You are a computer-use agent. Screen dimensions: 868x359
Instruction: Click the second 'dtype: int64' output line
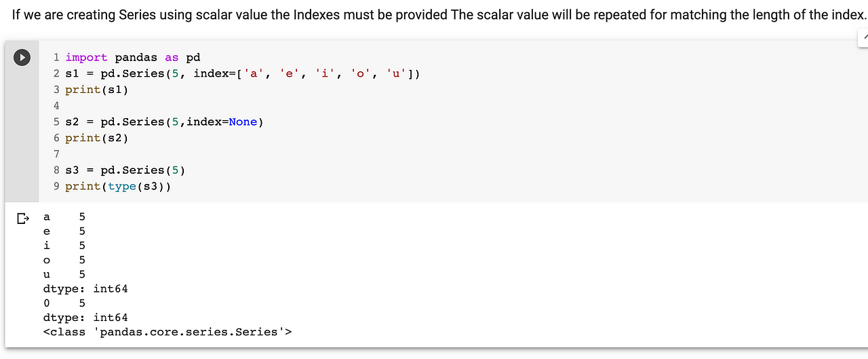85,318
